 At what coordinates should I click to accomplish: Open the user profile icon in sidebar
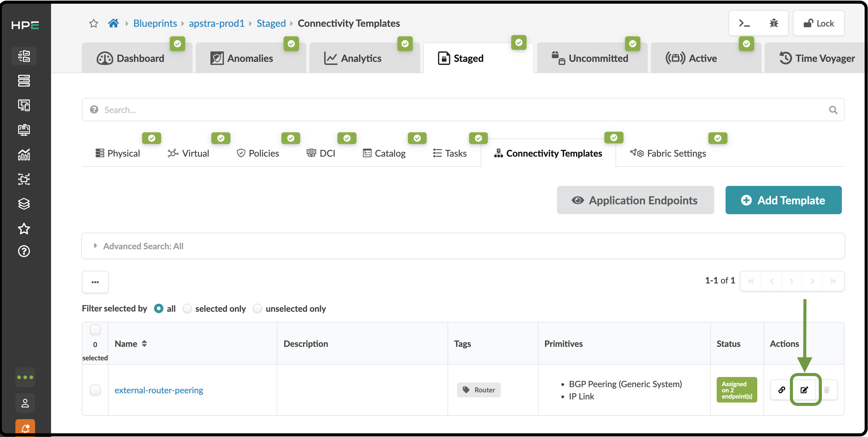[25, 403]
